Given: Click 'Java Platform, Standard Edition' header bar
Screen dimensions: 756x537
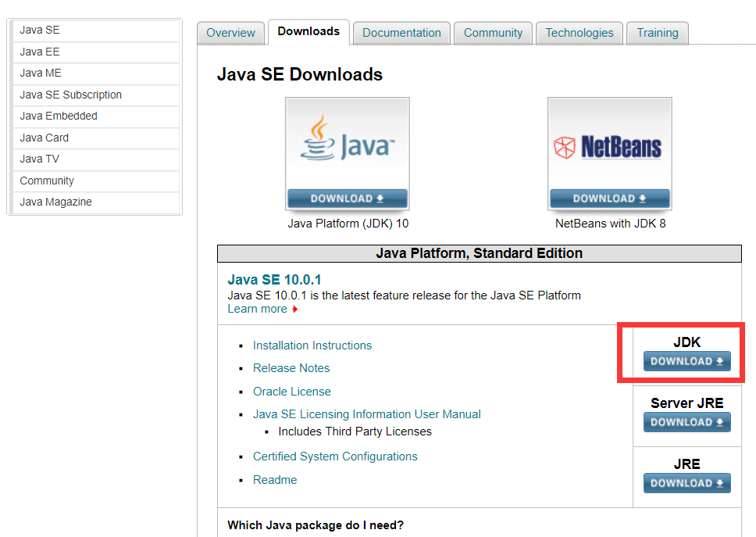Looking at the screenshot, I should click(x=480, y=253).
